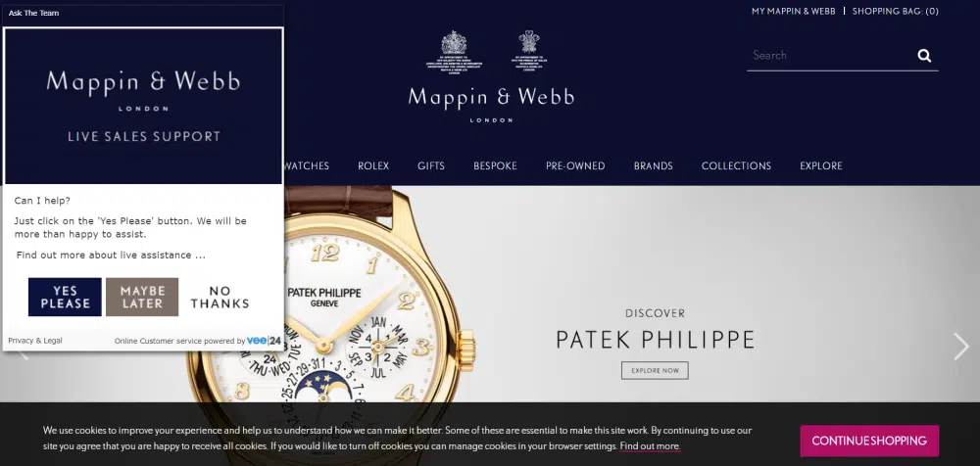
Task: Expand the Explore navigation menu
Action: (x=821, y=165)
